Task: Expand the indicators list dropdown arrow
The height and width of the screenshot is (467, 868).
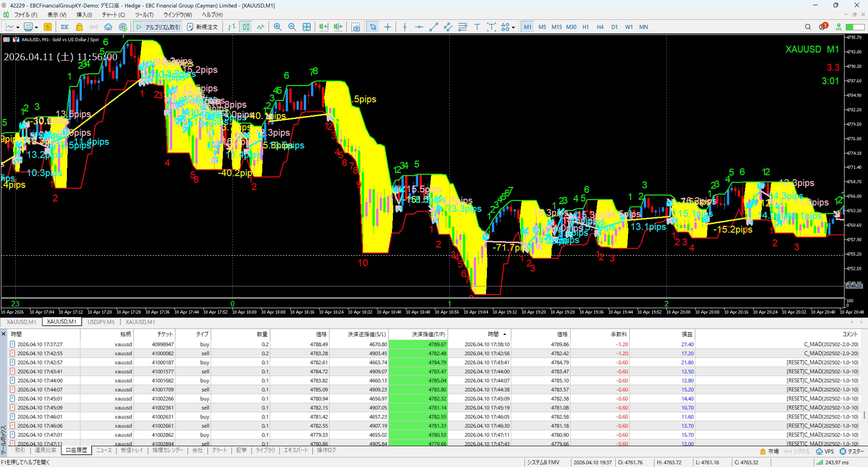Action: (36, 27)
